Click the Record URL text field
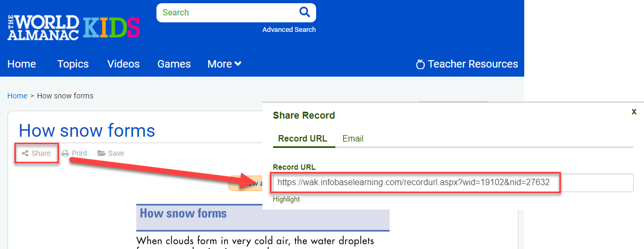Screen dimensions: 644x249 [453, 182]
